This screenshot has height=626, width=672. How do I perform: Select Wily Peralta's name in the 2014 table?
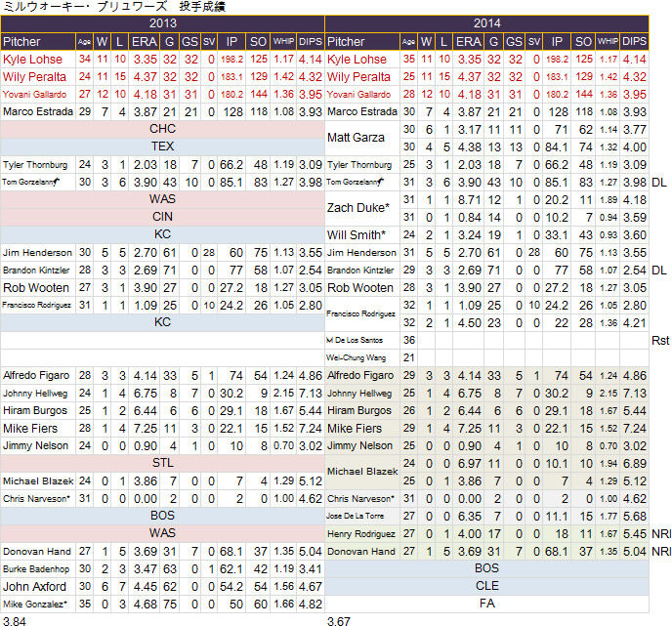(358, 77)
